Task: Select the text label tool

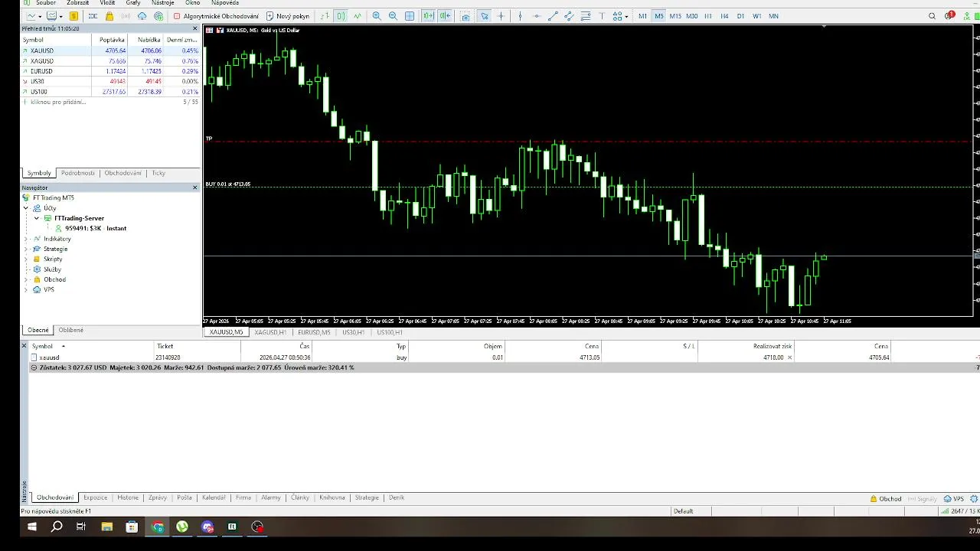Action: click(602, 16)
